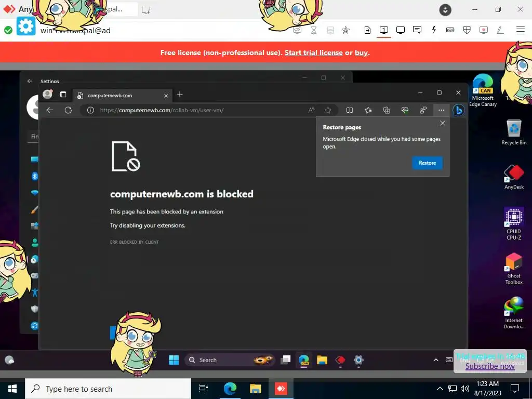This screenshot has width=532, height=399.
Task: Open AnyDesk display settings monitor icon
Action: 401,30
